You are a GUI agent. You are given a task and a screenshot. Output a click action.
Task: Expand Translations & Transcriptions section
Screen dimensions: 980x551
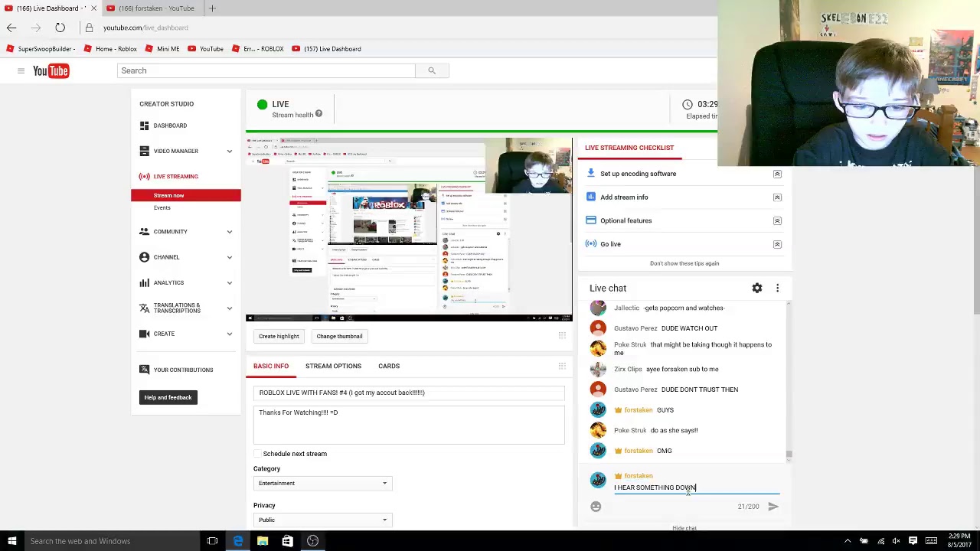(x=229, y=308)
